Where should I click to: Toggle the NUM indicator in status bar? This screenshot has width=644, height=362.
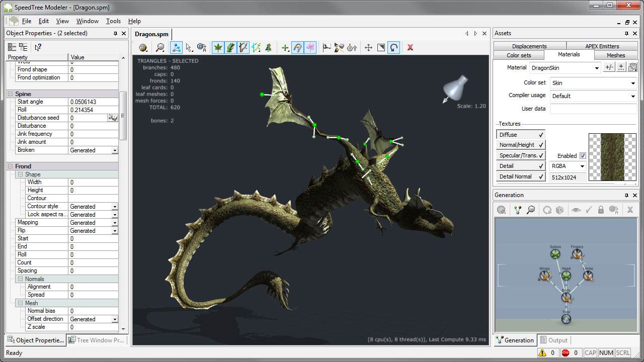click(x=606, y=353)
